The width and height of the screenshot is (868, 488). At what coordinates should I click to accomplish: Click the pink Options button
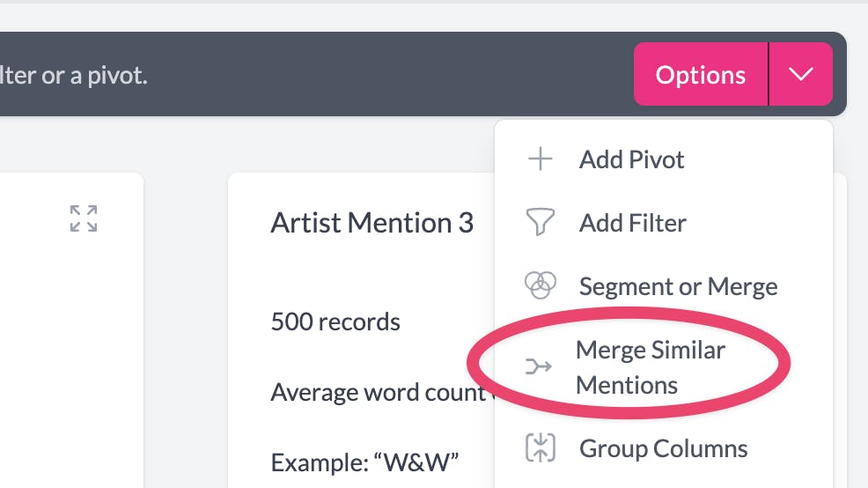coord(700,75)
